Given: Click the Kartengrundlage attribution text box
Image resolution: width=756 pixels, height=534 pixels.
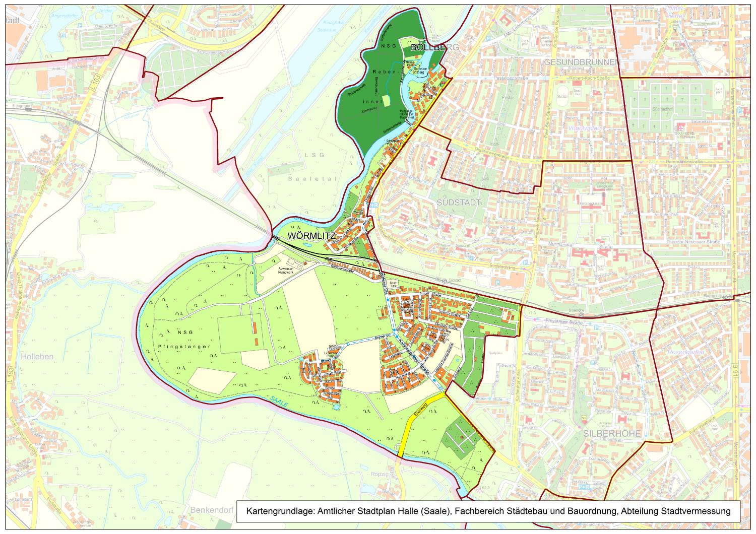Looking at the screenshot, I should point(488,511).
